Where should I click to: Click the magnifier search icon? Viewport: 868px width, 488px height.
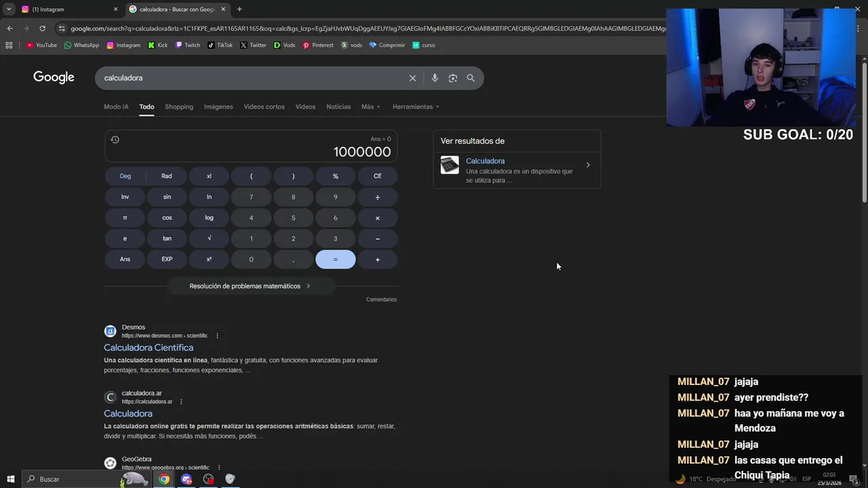[471, 78]
